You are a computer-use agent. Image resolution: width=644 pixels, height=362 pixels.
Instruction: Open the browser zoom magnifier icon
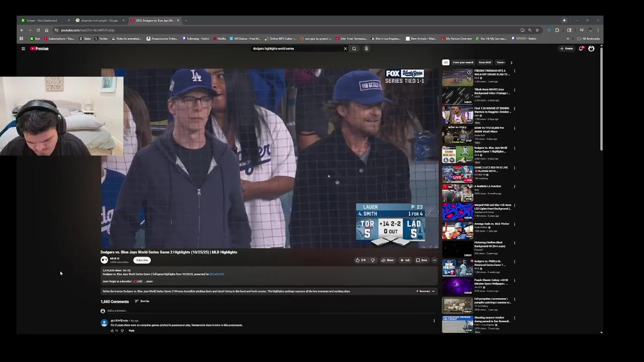pos(529,30)
